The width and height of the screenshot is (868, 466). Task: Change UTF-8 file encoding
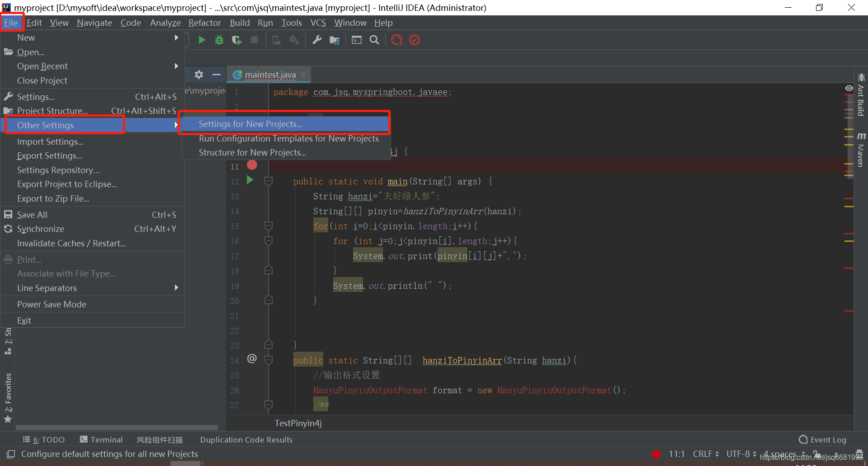click(741, 454)
